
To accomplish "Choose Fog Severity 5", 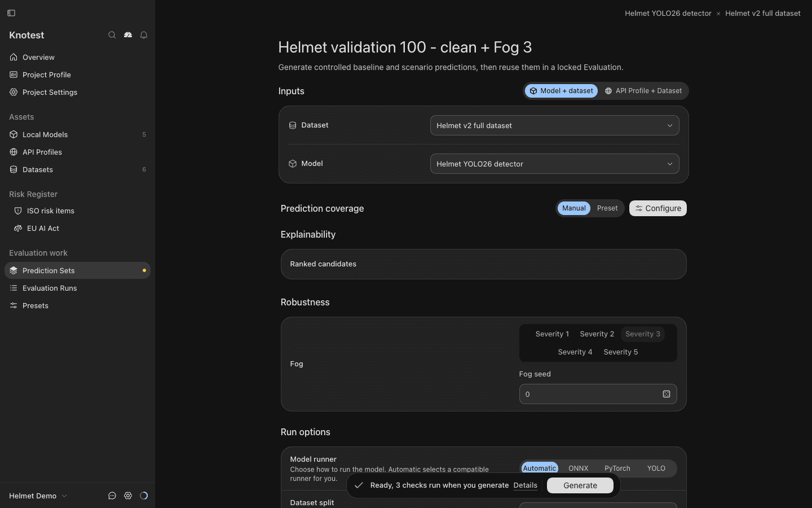I will 621,352.
